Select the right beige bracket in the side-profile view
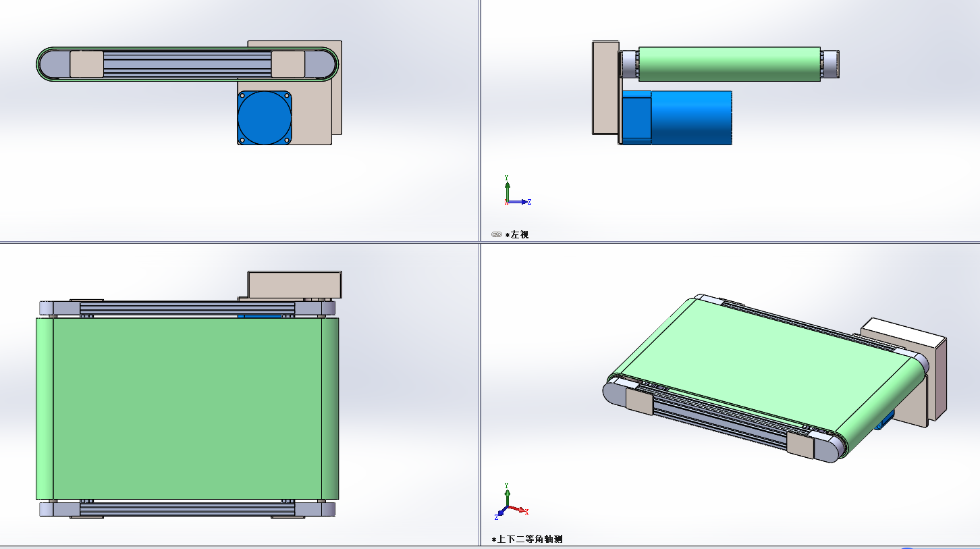The width and height of the screenshot is (980, 549). (288, 64)
